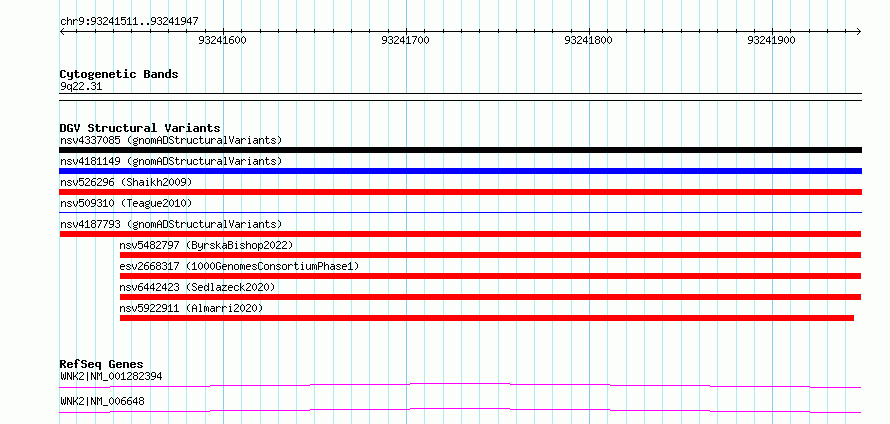Select the red bar under nsv5482797
This screenshot has height=424, width=890.
(x=490, y=255)
